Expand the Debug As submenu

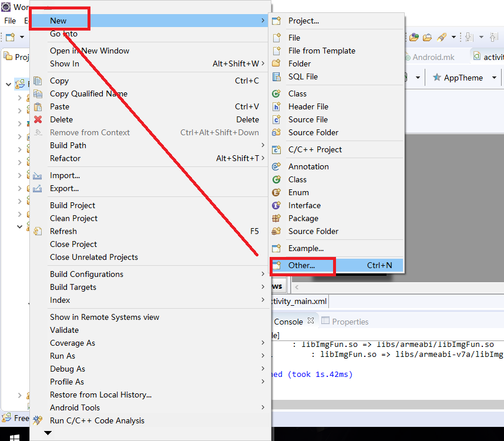(x=150, y=369)
